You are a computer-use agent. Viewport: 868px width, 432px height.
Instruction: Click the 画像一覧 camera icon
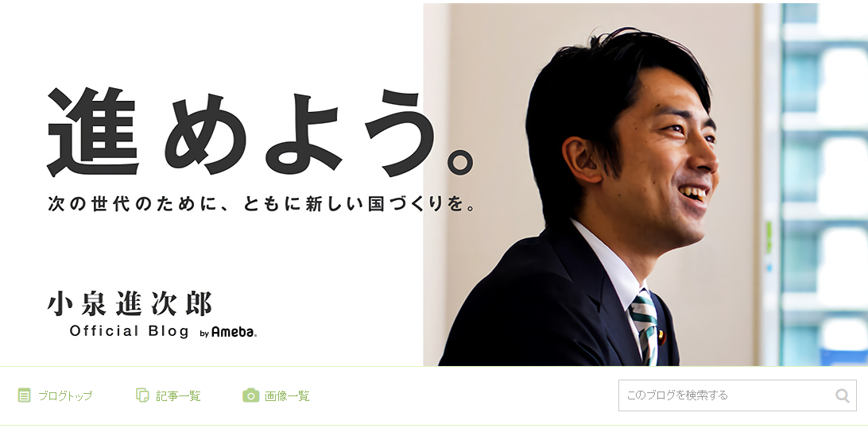click(250, 395)
